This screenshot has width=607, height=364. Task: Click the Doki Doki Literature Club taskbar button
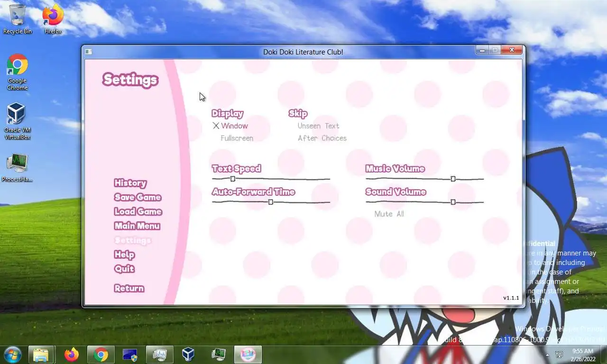[248, 355]
